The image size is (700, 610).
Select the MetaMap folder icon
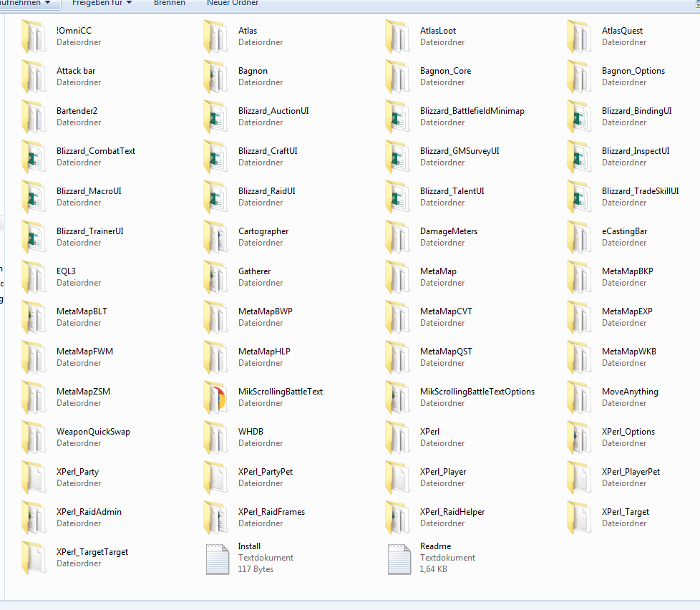tap(397, 277)
